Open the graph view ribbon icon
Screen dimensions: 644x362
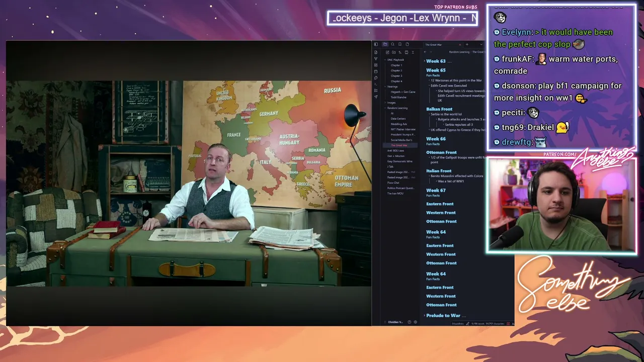[376, 59]
